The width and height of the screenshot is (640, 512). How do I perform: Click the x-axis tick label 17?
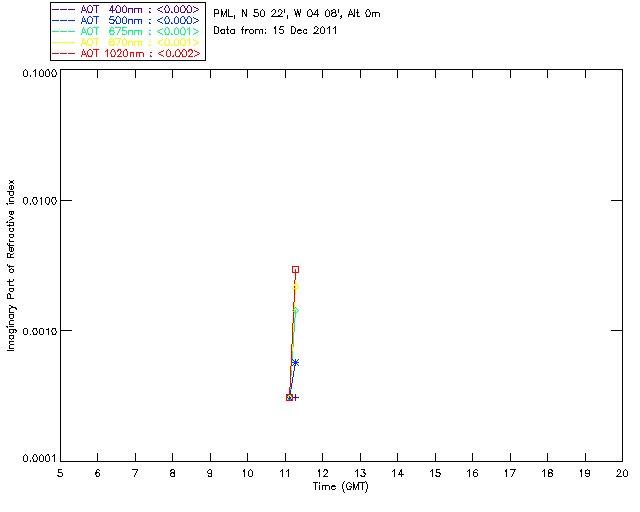510,473
